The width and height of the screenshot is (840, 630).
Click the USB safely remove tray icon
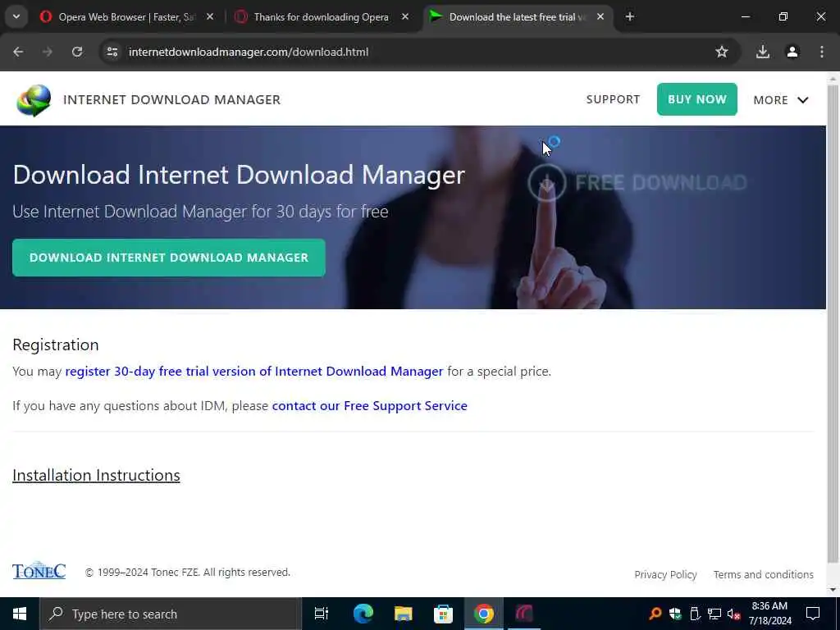(x=695, y=614)
